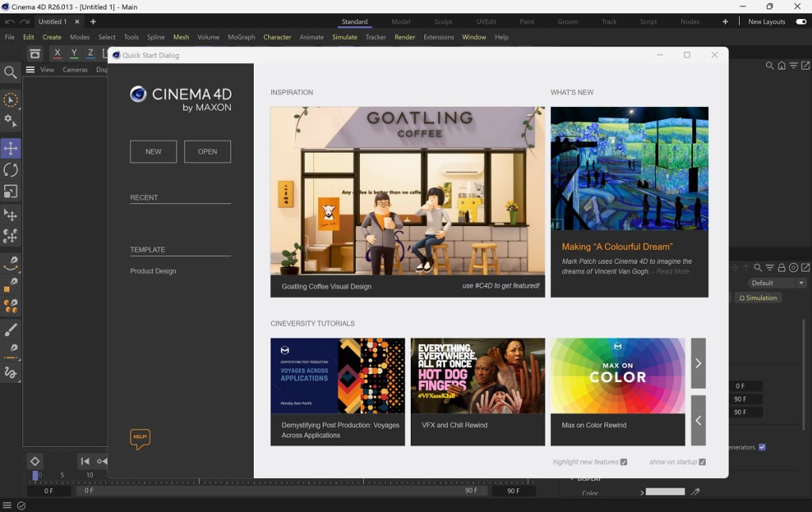Click the Object Manager filter icon
The image size is (812, 512).
pos(793,66)
